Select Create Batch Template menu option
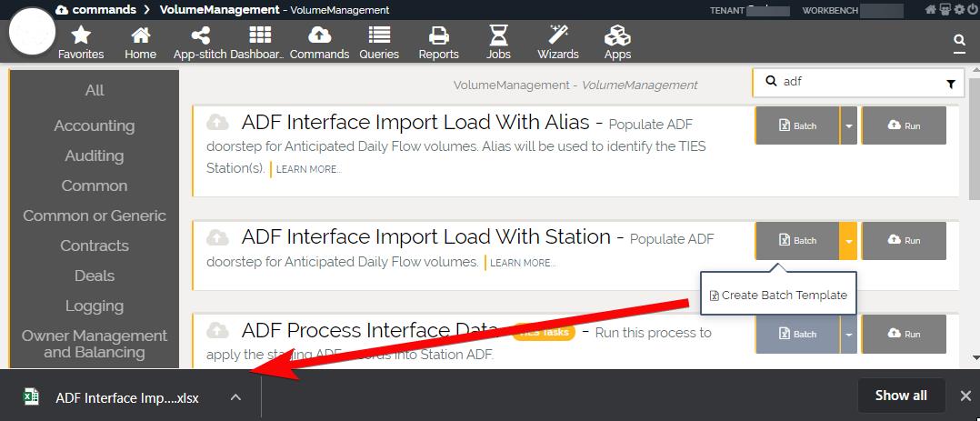980x421 pixels. tap(778, 295)
